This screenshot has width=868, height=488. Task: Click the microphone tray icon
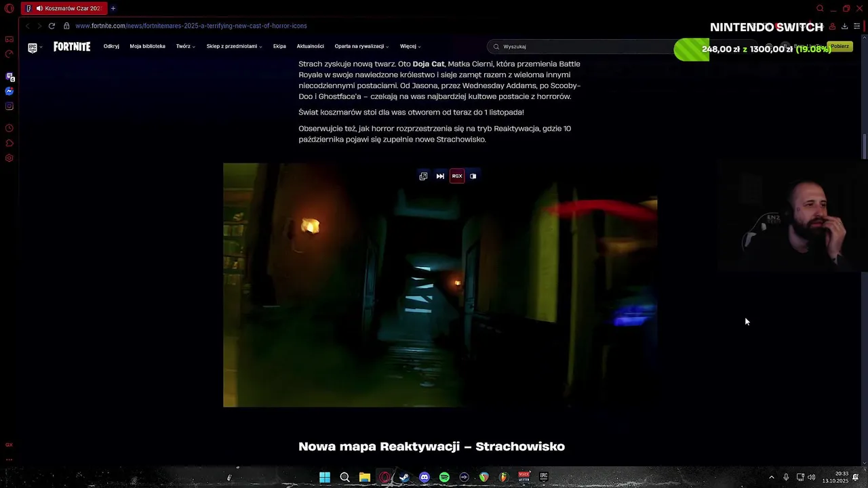click(x=786, y=477)
